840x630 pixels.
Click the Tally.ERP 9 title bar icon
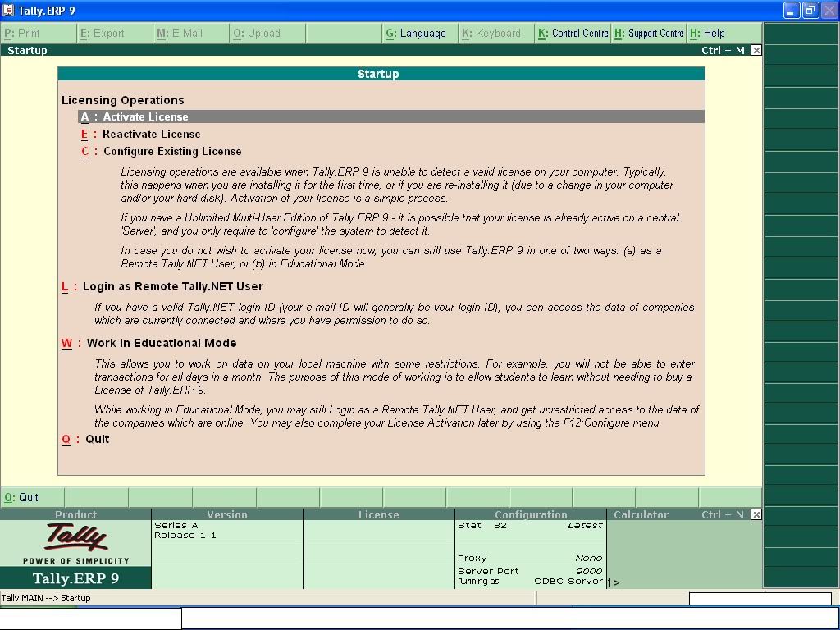coord(7,10)
